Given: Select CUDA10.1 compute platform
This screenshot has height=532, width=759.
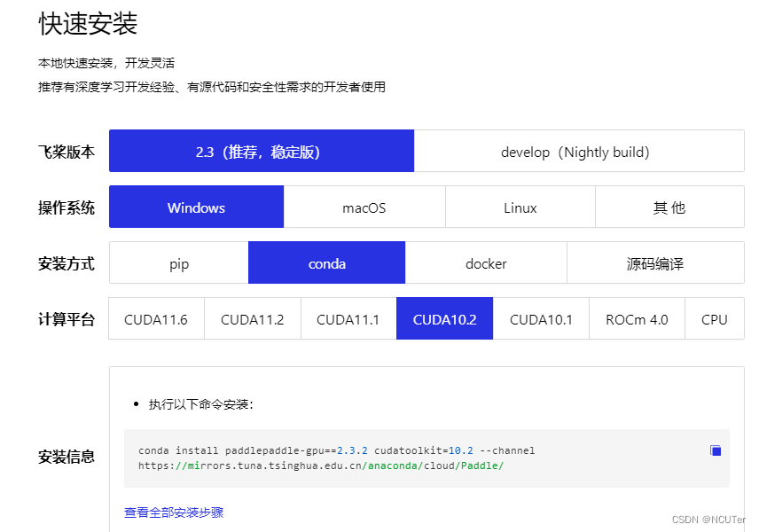Looking at the screenshot, I should 541,318.
